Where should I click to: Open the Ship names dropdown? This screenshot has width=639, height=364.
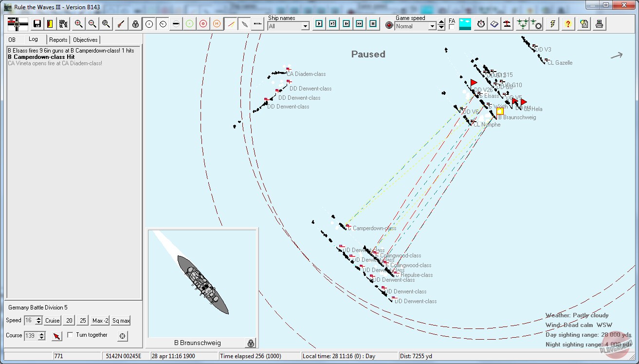point(305,26)
